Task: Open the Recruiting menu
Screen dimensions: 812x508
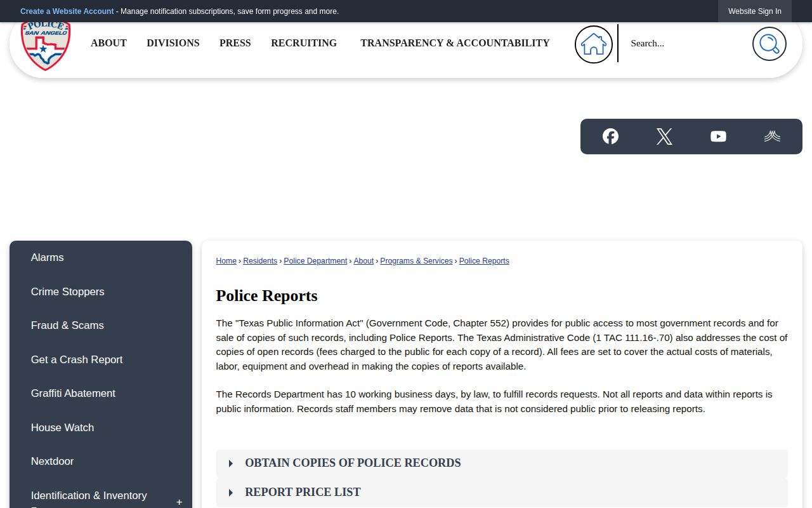Action: pyautogui.click(x=304, y=43)
